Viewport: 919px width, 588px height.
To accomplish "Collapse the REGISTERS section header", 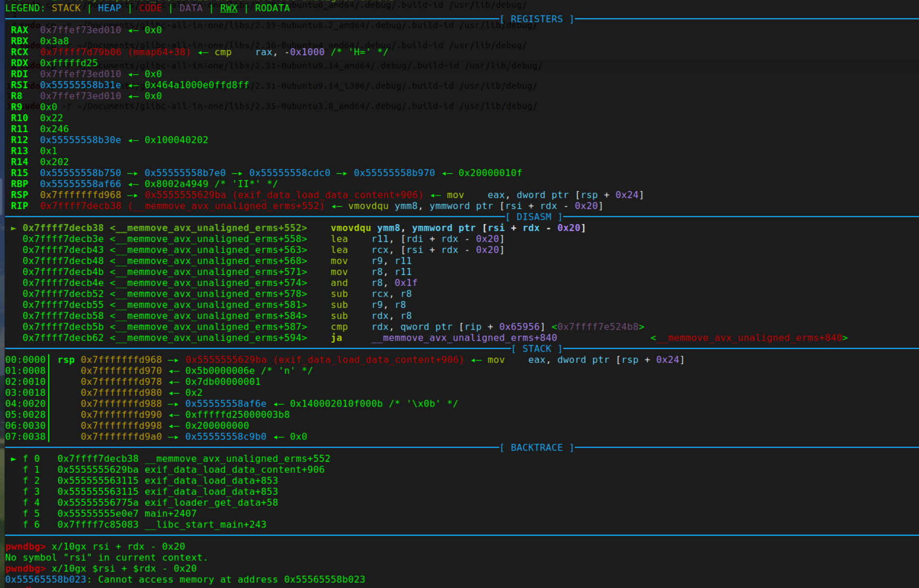I will coord(536,19).
